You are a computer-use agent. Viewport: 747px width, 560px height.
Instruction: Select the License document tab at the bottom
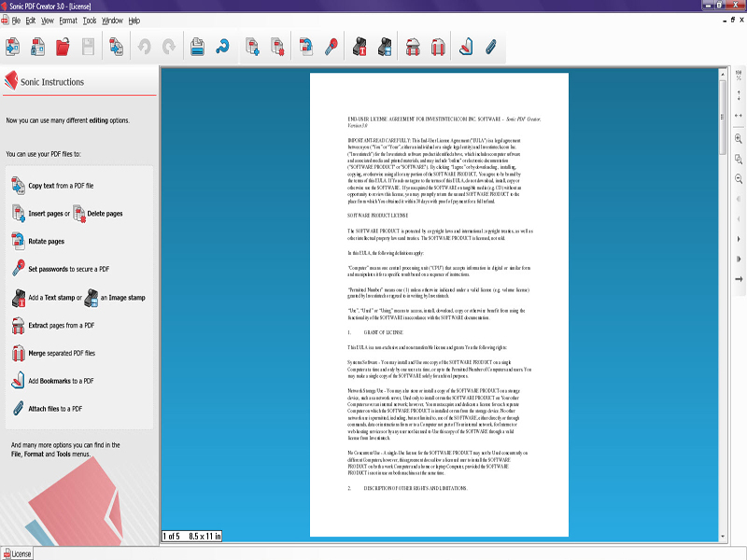(x=17, y=553)
